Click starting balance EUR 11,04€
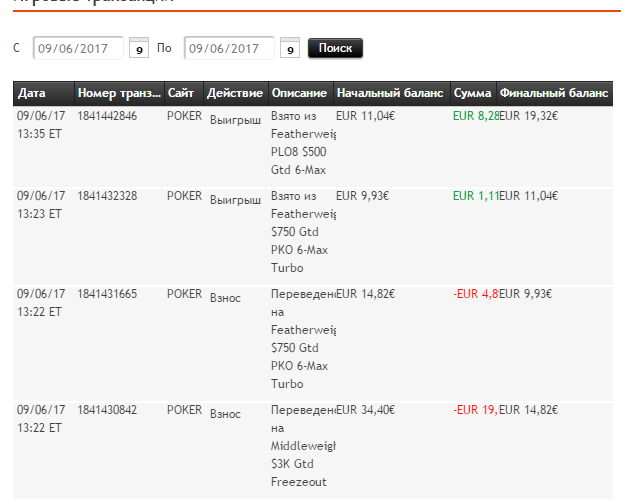 pyautogui.click(x=365, y=116)
